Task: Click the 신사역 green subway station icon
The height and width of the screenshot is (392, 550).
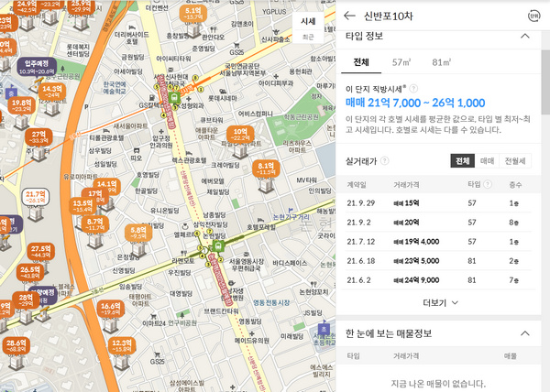Action: [174, 97]
